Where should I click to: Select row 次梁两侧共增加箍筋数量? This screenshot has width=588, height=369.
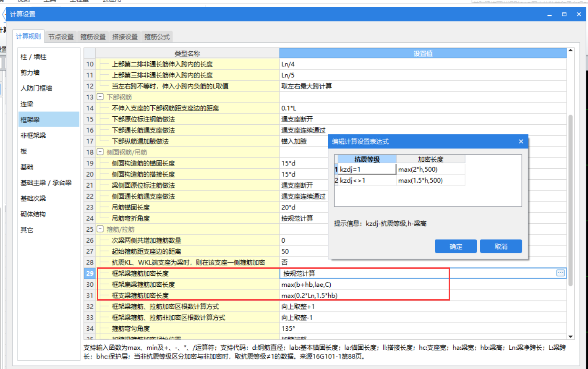(x=188, y=240)
